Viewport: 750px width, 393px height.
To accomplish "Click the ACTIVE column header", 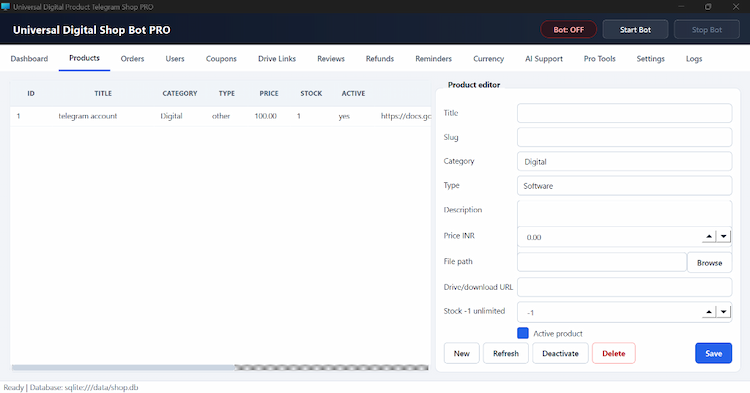I will 353,93.
